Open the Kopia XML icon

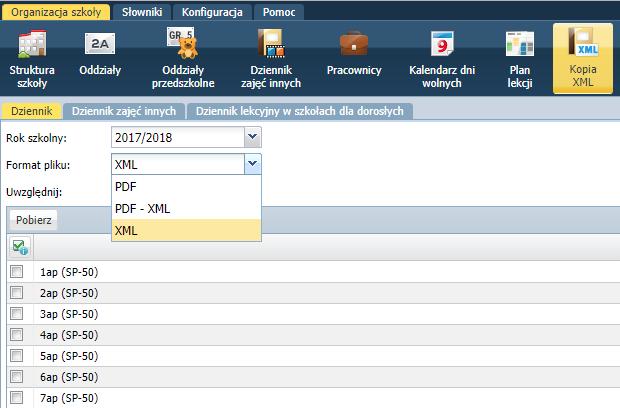[x=583, y=59]
